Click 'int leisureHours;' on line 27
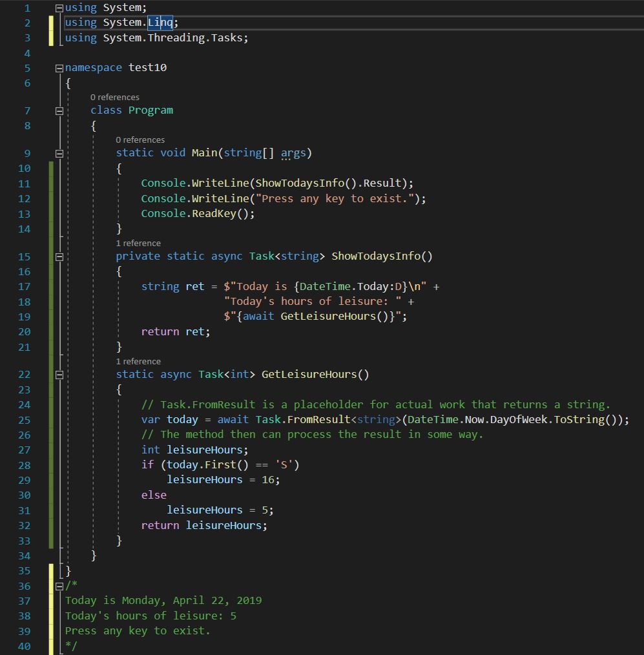This screenshot has width=644, height=655. (x=194, y=450)
